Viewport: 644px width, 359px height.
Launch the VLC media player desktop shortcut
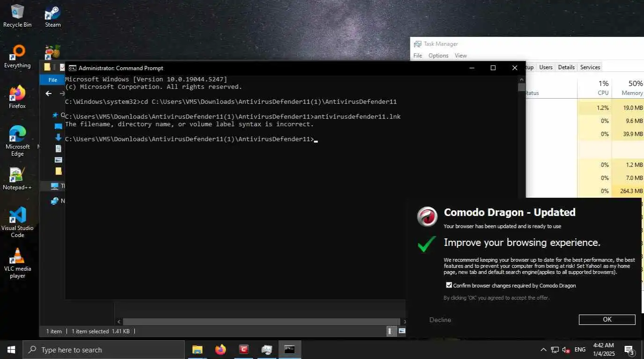pos(17,263)
